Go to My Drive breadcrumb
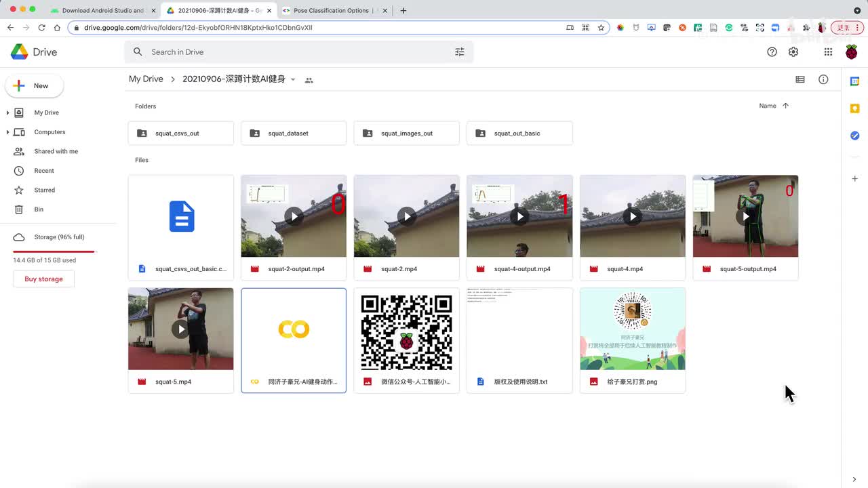This screenshot has height=488, width=868. 146,79
